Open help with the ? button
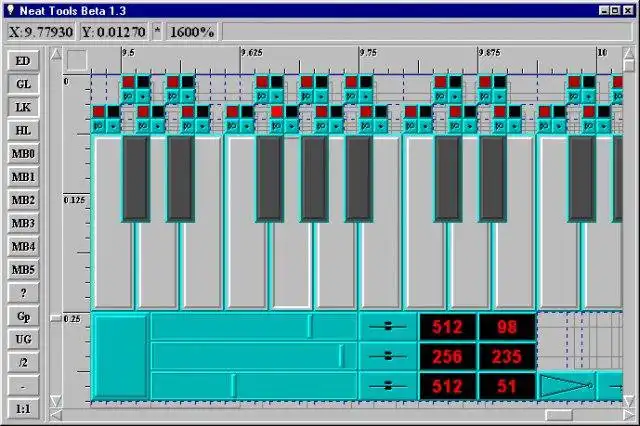The height and width of the screenshot is (426, 640). click(23, 293)
